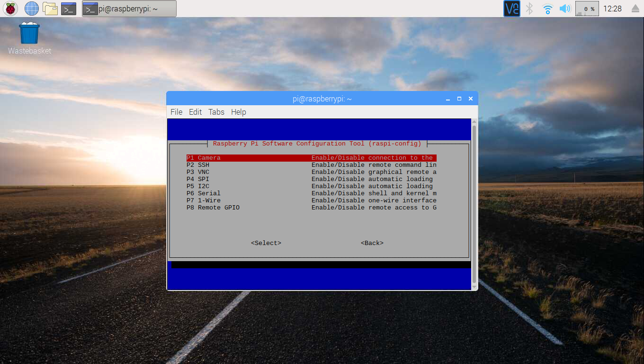This screenshot has height=364, width=644.
Task: Select the Wastebasket desktop icon
Action: click(29, 38)
